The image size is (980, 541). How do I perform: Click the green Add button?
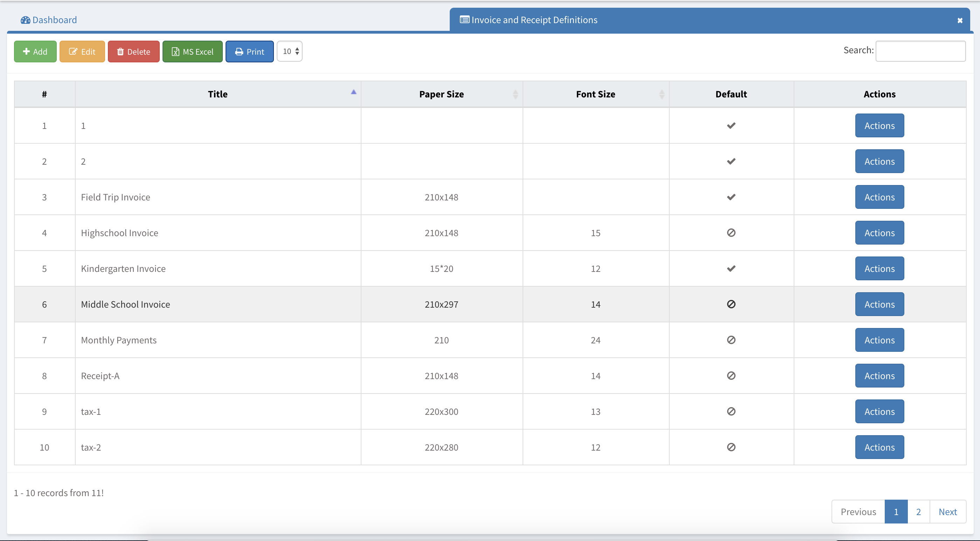pos(35,52)
